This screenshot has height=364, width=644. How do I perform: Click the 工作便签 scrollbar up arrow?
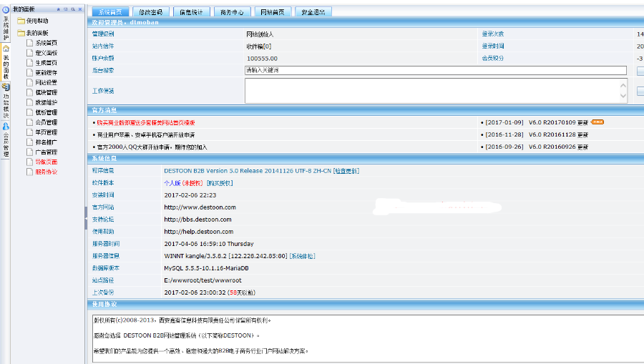click(x=623, y=85)
